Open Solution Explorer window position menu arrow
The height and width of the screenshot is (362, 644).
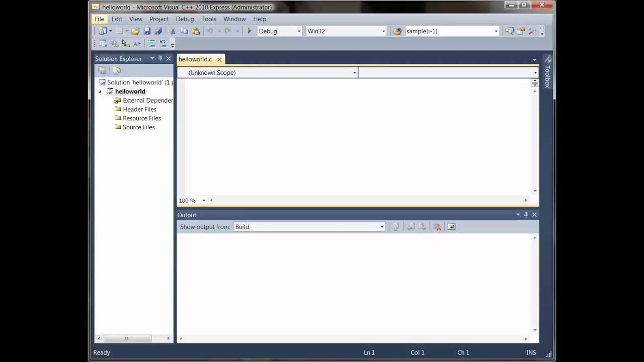(x=152, y=59)
